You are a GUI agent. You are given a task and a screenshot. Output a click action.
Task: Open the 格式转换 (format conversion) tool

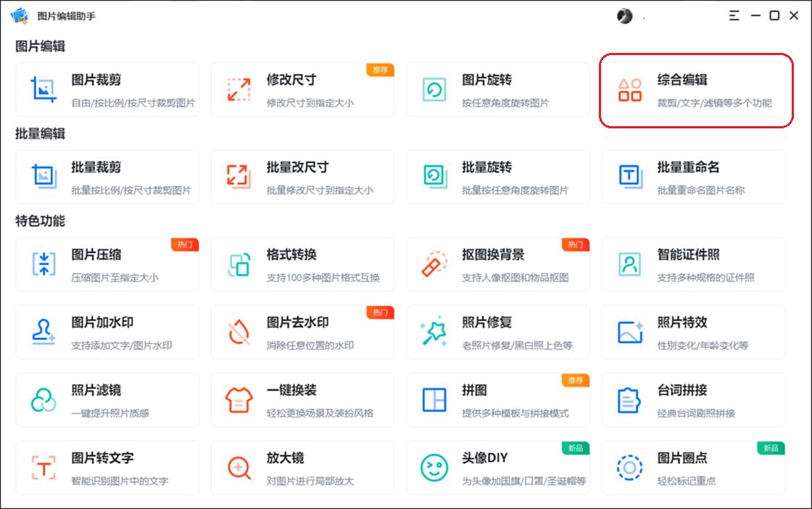tap(303, 264)
